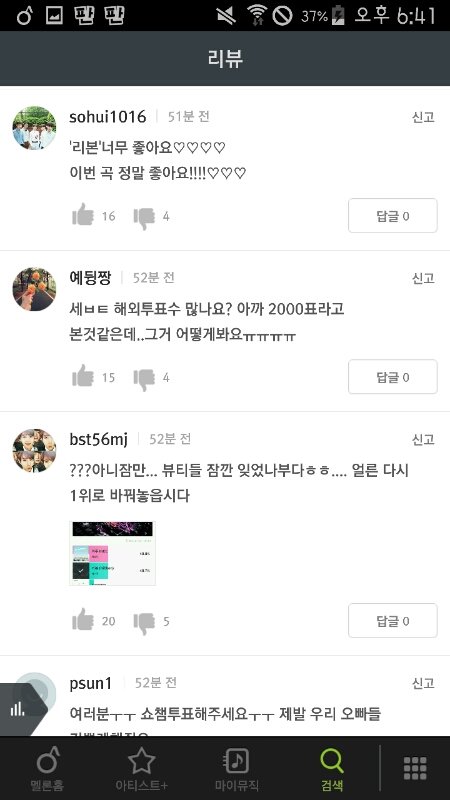Switch to 아티스트+ tab

pos(141,769)
